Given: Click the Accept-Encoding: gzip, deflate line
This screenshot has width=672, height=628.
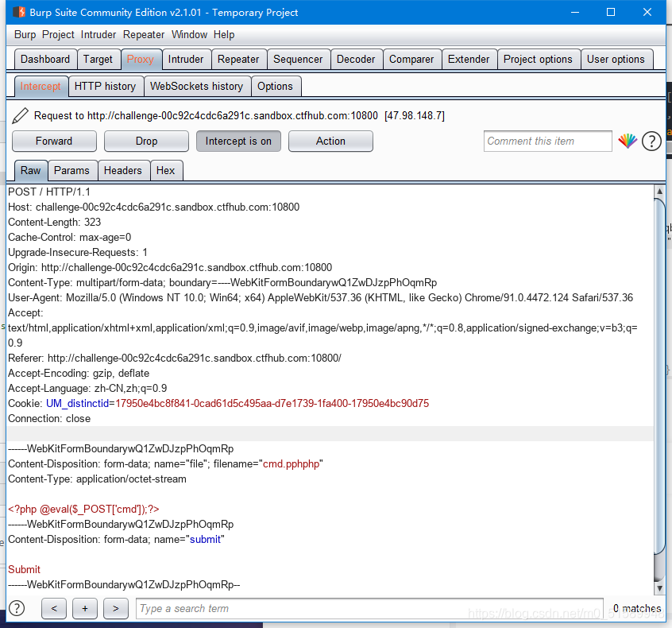Looking at the screenshot, I should 79,373.
